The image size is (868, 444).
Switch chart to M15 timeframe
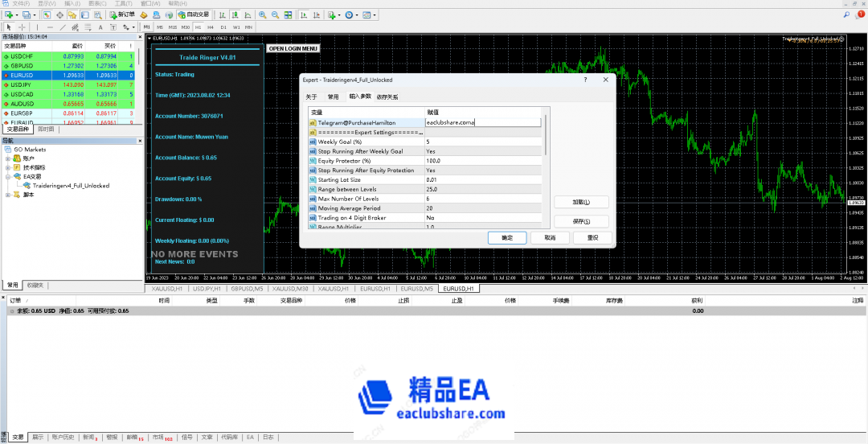173,27
